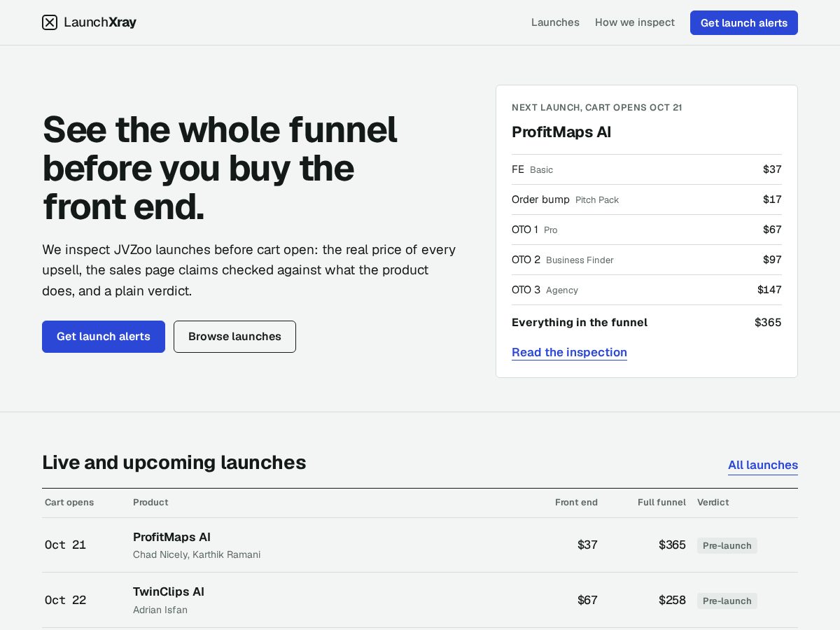Click the $97 Business Finder price
This screenshot has height=630, width=840.
772,260
